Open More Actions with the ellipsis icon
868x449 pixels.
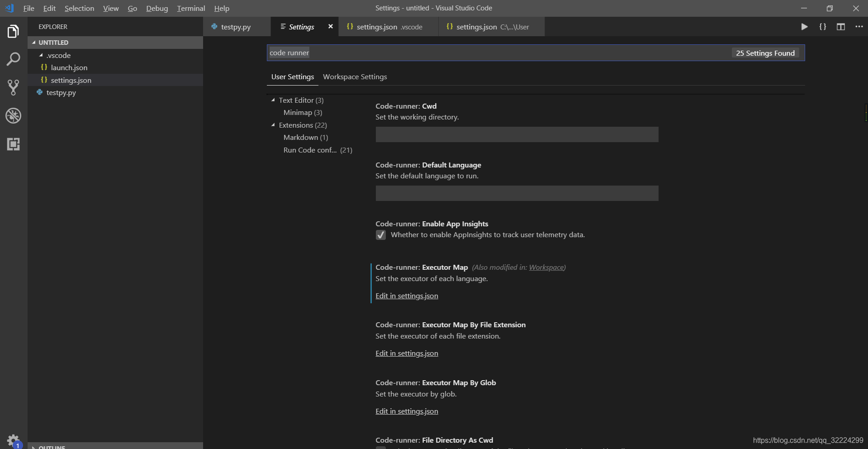[859, 27]
